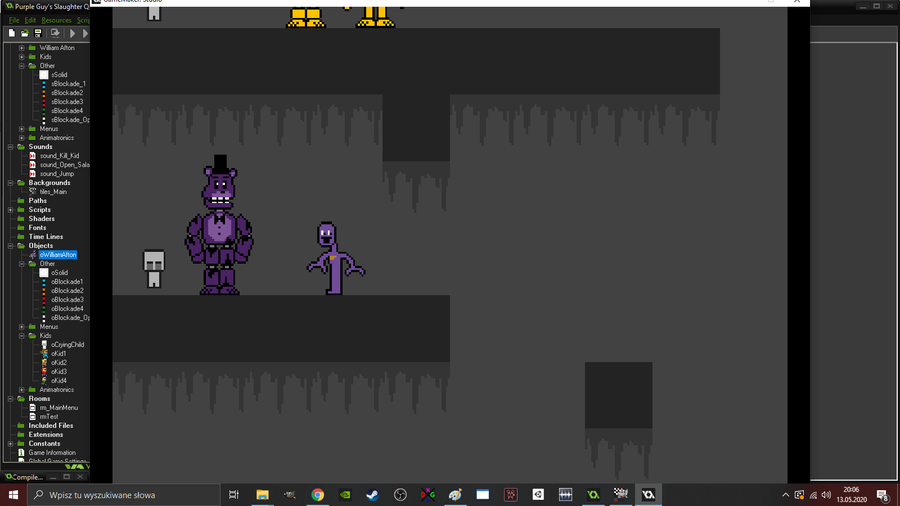900x506 pixels.
Task: Click the Create application export icon
Action: point(55,33)
